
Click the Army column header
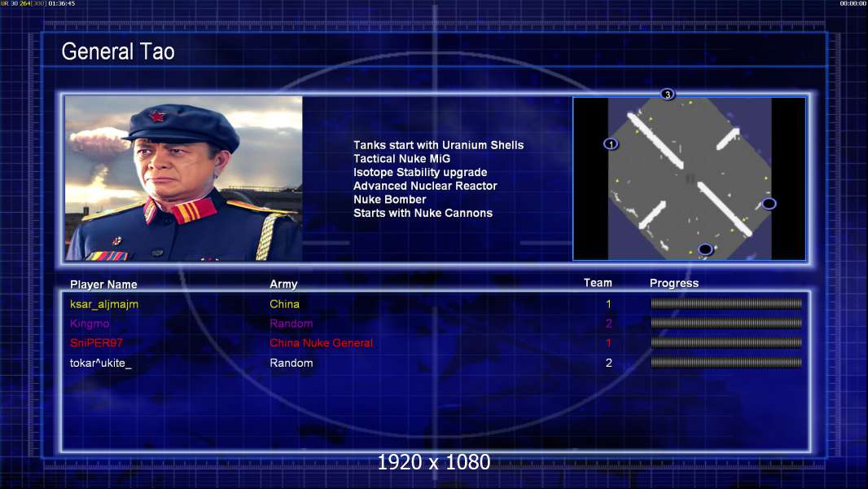pyautogui.click(x=283, y=284)
